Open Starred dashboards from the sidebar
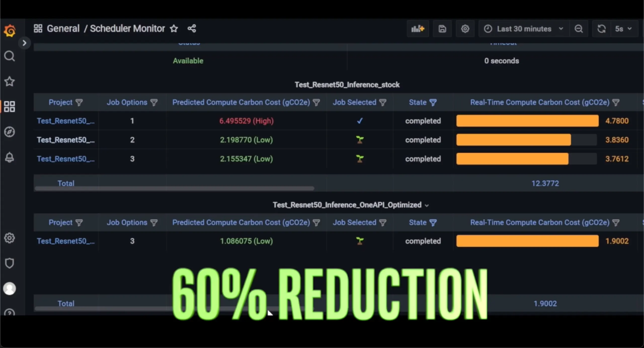 (10, 81)
